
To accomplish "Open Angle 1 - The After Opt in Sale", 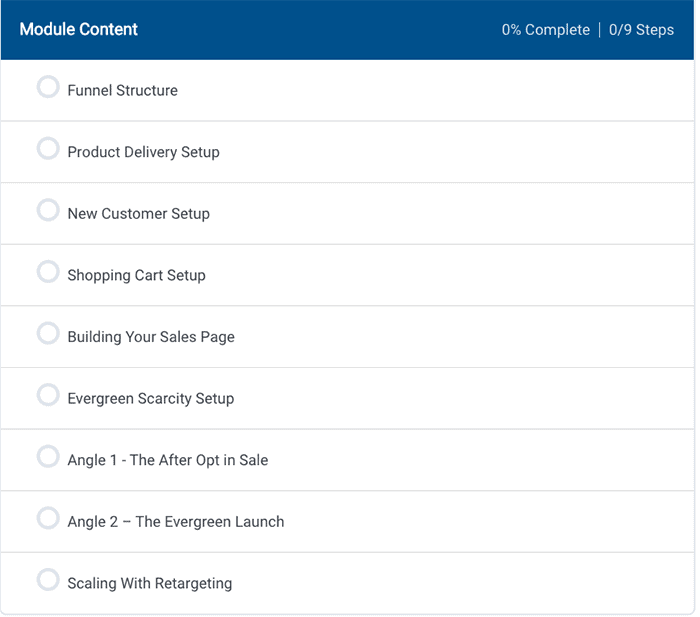I will [167, 460].
